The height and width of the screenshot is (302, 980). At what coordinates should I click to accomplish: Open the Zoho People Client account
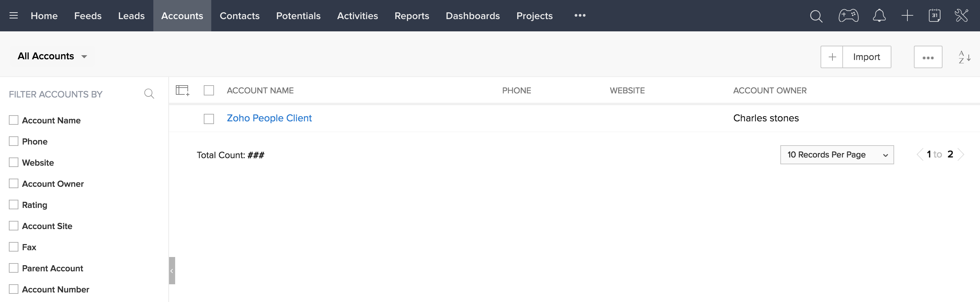click(269, 118)
